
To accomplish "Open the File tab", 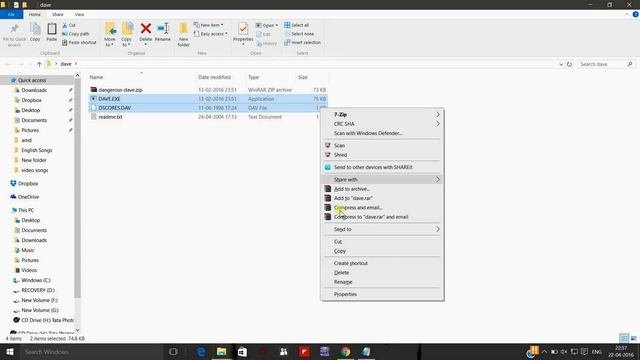I will pos(11,14).
